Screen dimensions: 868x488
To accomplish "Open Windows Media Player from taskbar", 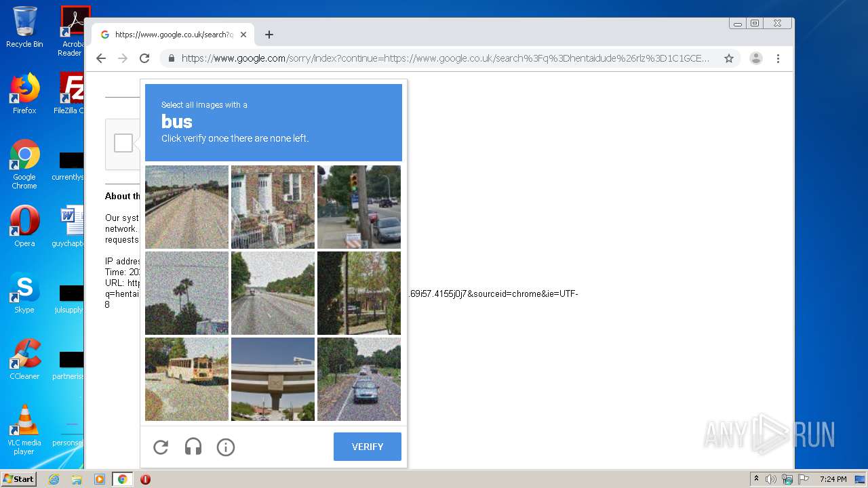I will (100, 479).
